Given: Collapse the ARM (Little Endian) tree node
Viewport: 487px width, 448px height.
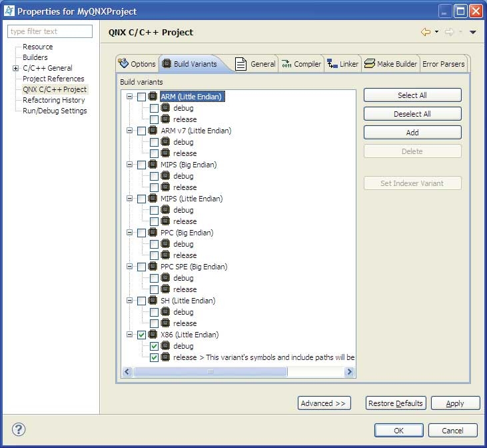Looking at the screenshot, I should tap(129, 97).
